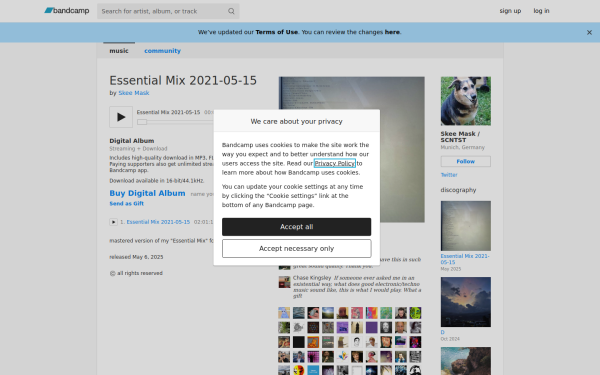The width and height of the screenshot is (600, 375).
Task: Dismiss the Terms of Use banner
Action: point(589,33)
